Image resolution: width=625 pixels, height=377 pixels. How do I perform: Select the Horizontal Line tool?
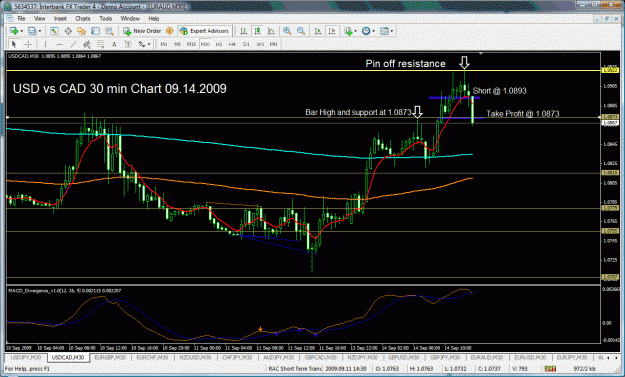point(59,44)
